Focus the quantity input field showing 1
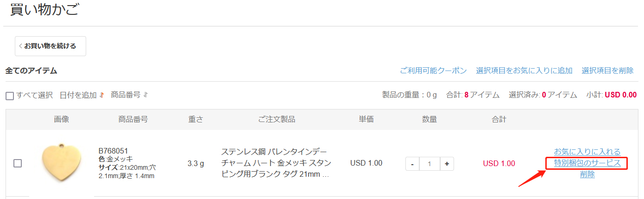This screenshot has width=644, height=199. (429, 164)
